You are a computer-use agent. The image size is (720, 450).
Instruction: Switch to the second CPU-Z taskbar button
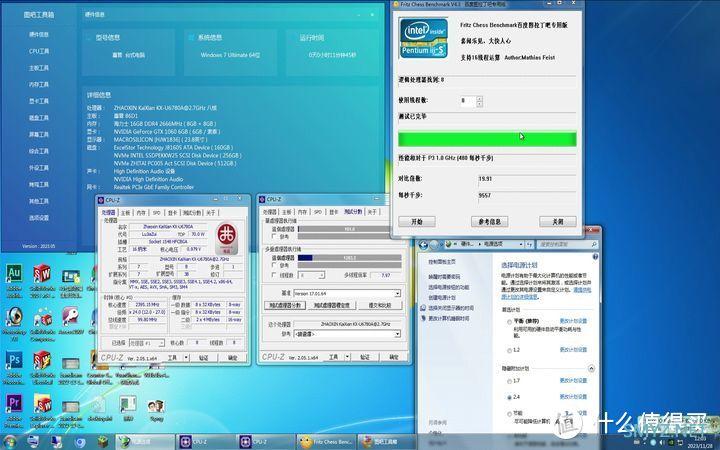pos(265,442)
